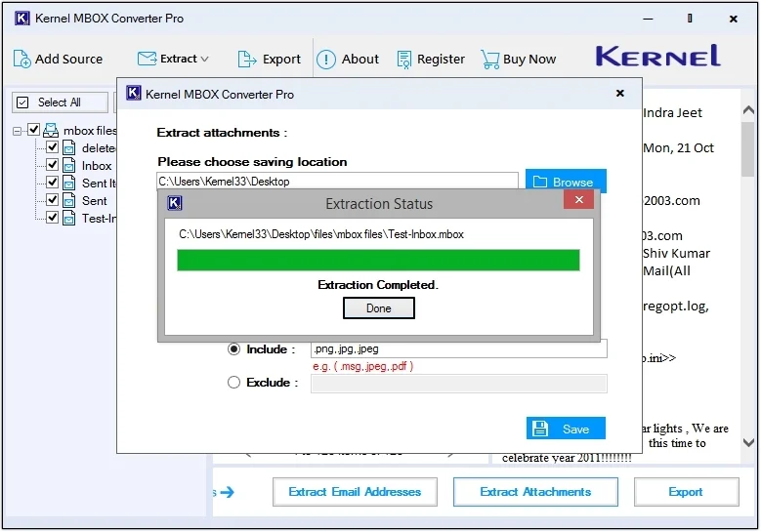Click the Register label in toolbar
The image size is (761, 532).
441,60
